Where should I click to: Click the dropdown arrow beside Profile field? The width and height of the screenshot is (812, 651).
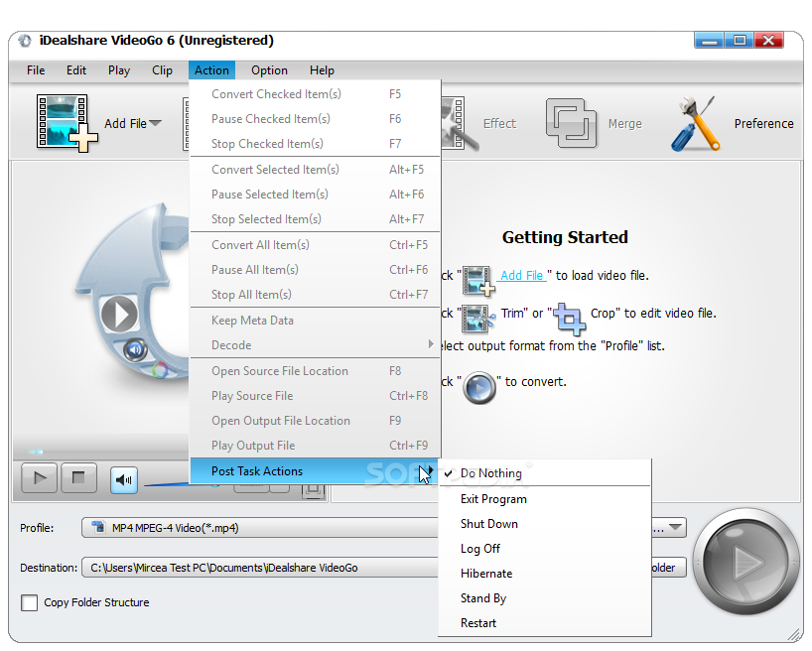pos(674,527)
